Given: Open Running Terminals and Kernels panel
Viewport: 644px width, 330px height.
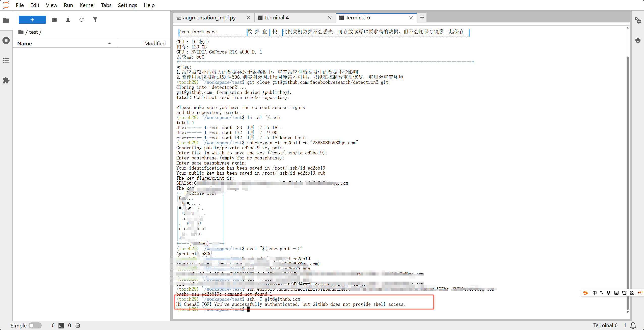Looking at the screenshot, I should point(6,40).
